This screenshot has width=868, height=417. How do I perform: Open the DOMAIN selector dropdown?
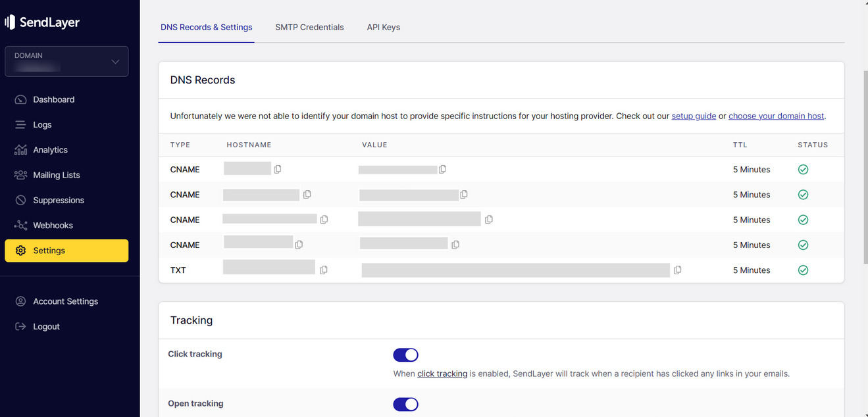click(66, 61)
